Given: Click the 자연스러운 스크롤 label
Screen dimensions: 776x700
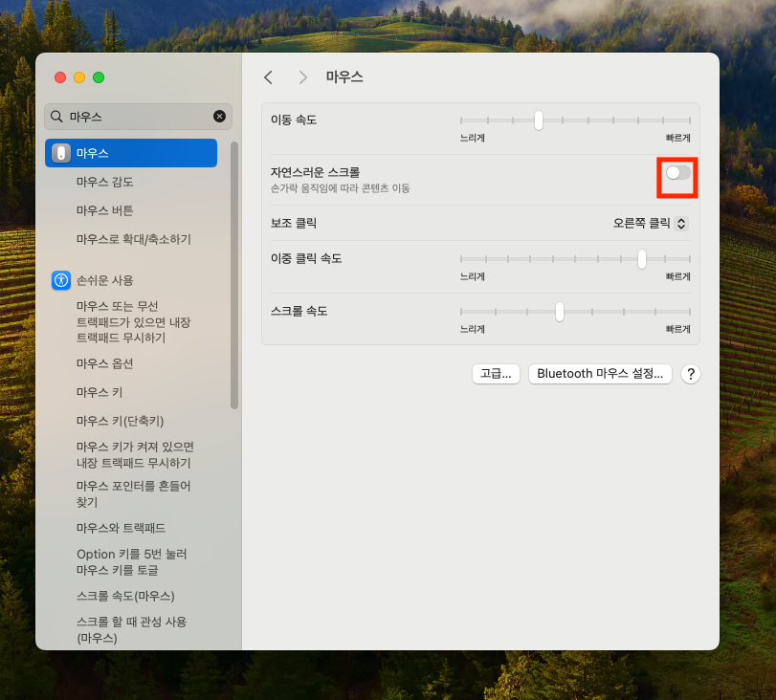Looking at the screenshot, I should tap(315, 172).
